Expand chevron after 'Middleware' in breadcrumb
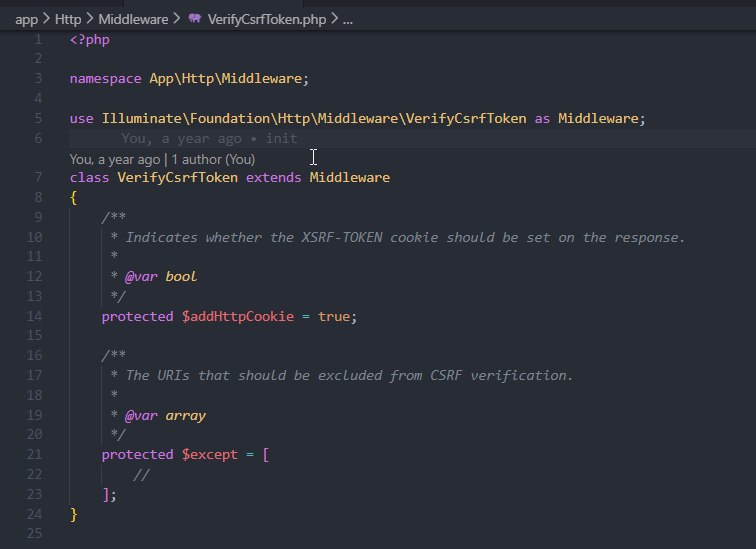This screenshot has width=756, height=549. pos(176,19)
